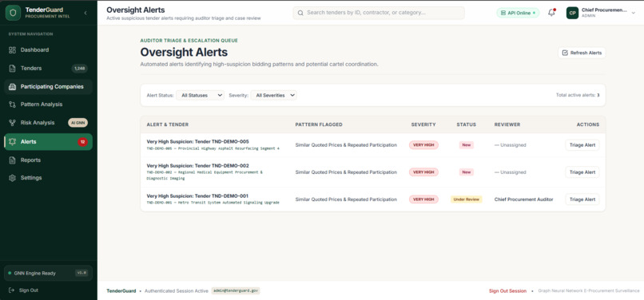Open the Alert Status All Statuses dropdown
The height and width of the screenshot is (300, 644).
[x=201, y=95]
